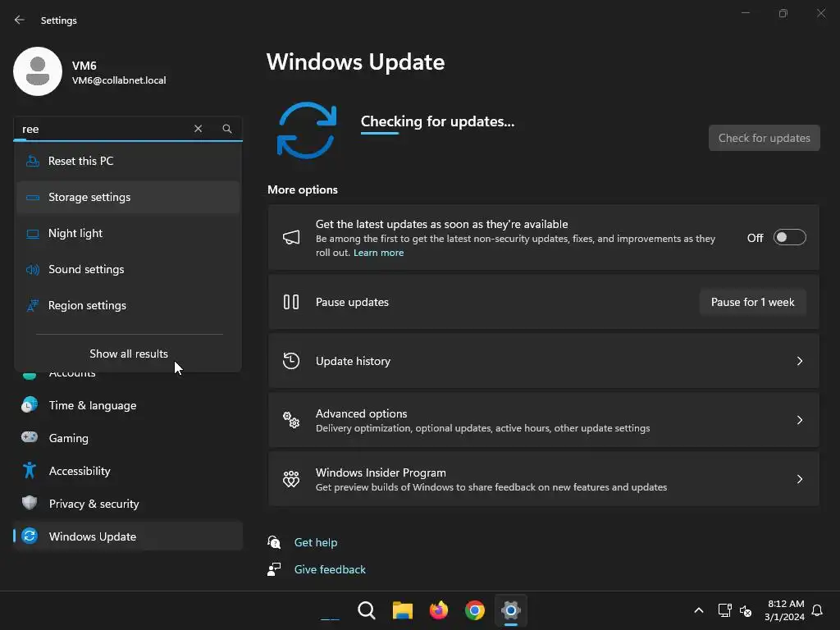Open the Get help link
The height and width of the screenshot is (630, 840).
click(316, 542)
